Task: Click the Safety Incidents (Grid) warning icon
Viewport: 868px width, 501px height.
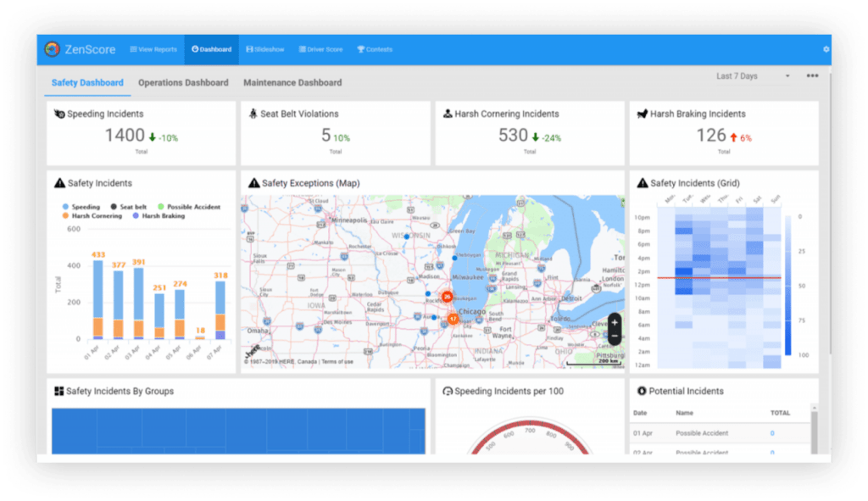Action: (643, 183)
